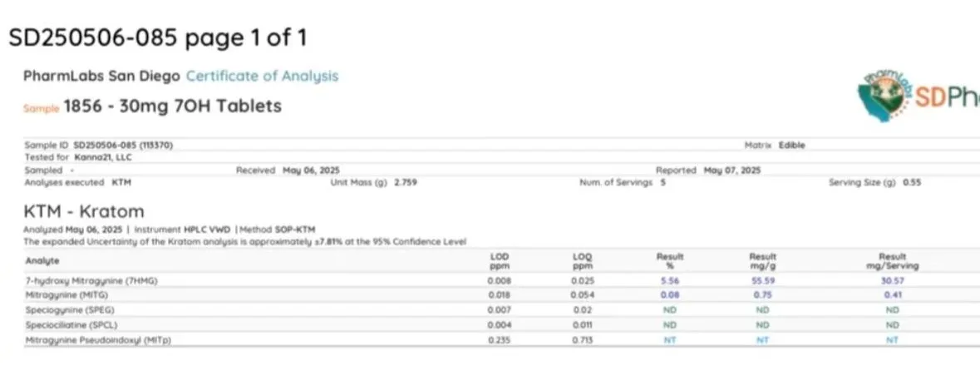Click 'Certificate of Analysis' title
This screenshot has height=366, width=980.
pyautogui.click(x=263, y=77)
